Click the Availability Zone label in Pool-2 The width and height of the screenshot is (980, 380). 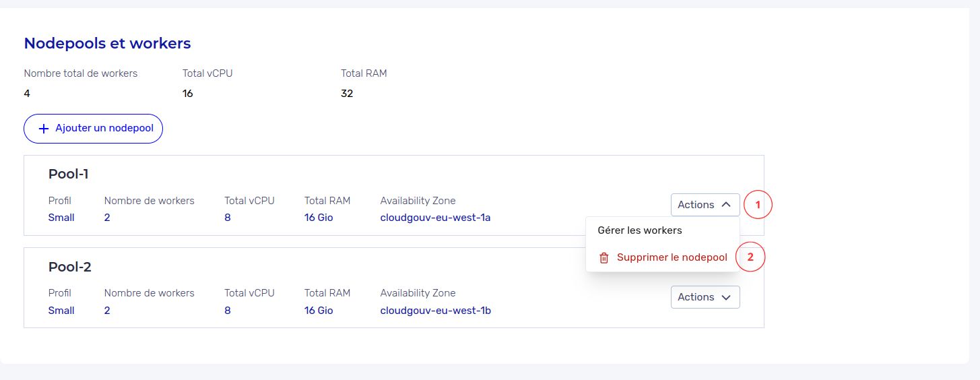tap(418, 293)
